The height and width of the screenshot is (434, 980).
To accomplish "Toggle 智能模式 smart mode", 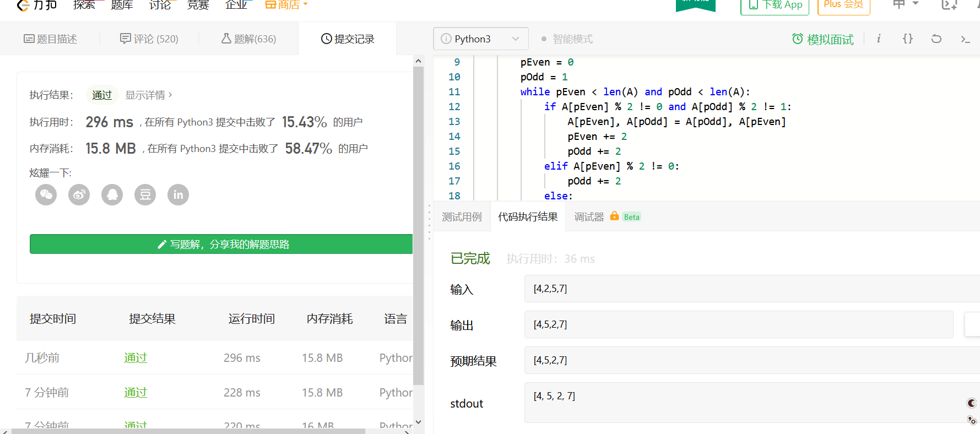I will coord(567,39).
